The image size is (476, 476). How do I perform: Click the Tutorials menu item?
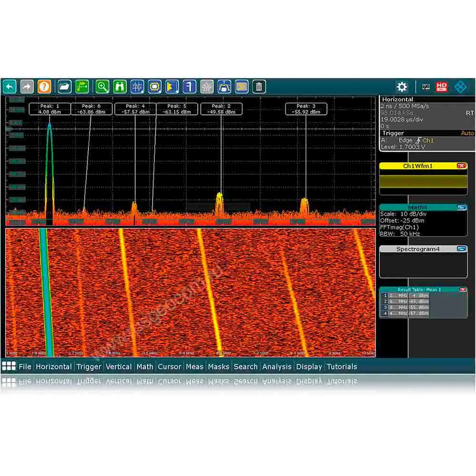pyautogui.click(x=342, y=367)
